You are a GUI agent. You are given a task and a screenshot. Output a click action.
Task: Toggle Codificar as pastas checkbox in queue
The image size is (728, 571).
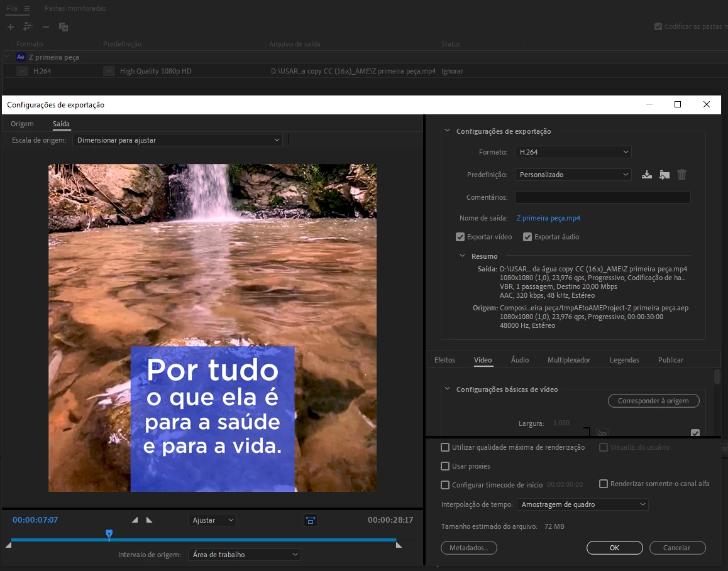click(x=658, y=26)
